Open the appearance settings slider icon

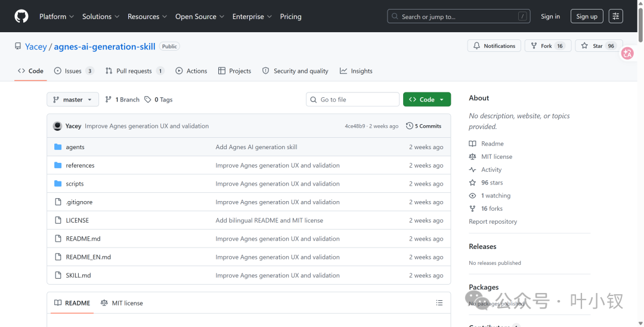[x=615, y=17]
